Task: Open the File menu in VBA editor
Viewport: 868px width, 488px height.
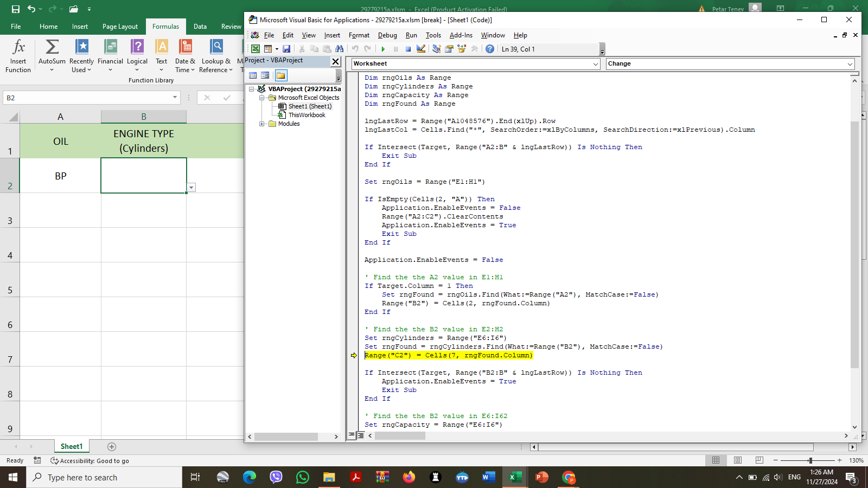Action: point(269,35)
